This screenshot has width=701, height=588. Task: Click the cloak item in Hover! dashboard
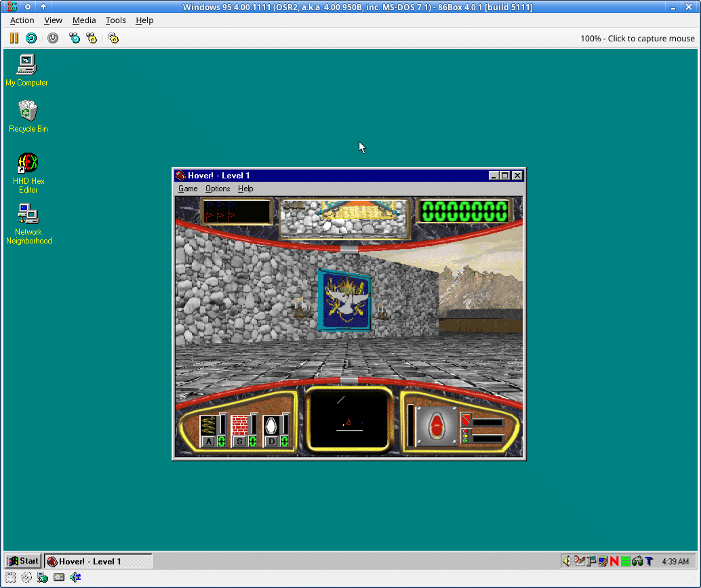pyautogui.click(x=271, y=425)
